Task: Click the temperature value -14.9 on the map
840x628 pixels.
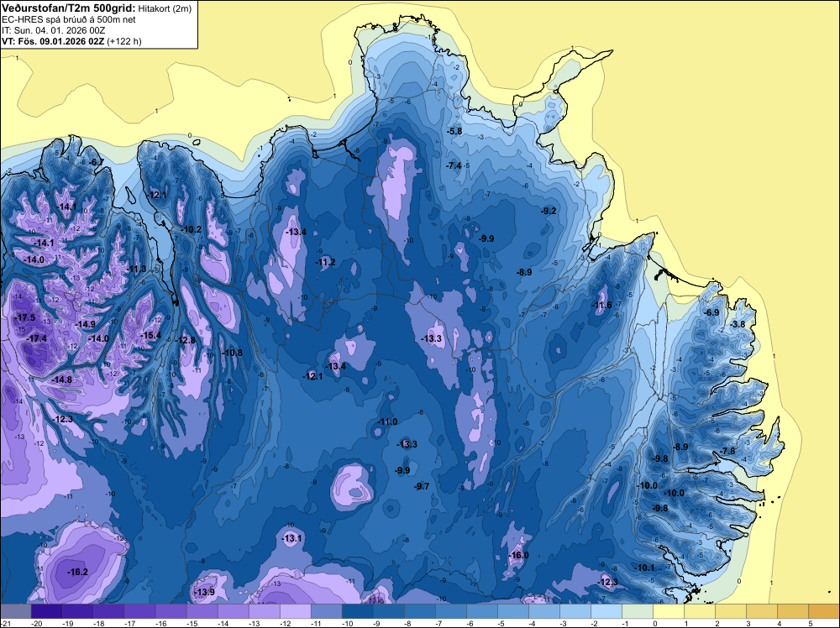Action: (x=86, y=325)
